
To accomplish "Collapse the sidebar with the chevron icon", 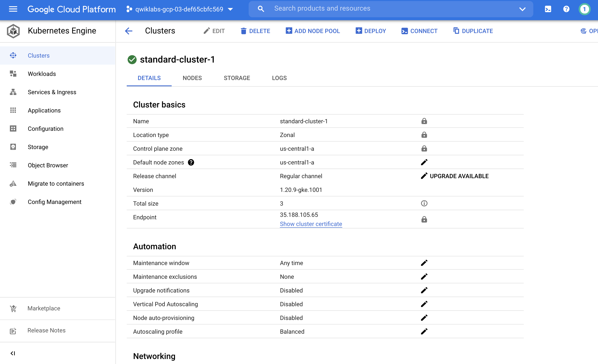I will (x=13, y=353).
